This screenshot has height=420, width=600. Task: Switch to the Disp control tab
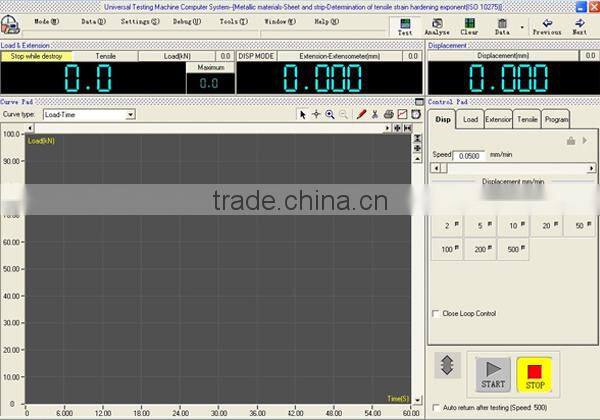[442, 120]
